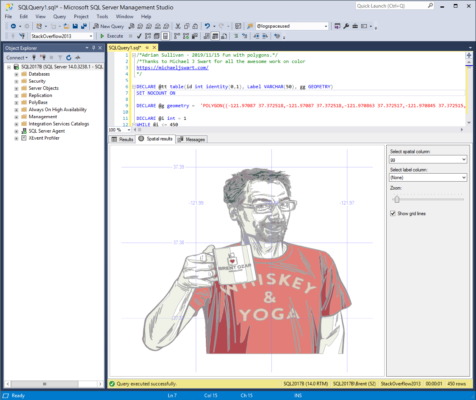The image size is (476, 400).
Task: Toggle Results to Text icon
Action: (207, 36)
